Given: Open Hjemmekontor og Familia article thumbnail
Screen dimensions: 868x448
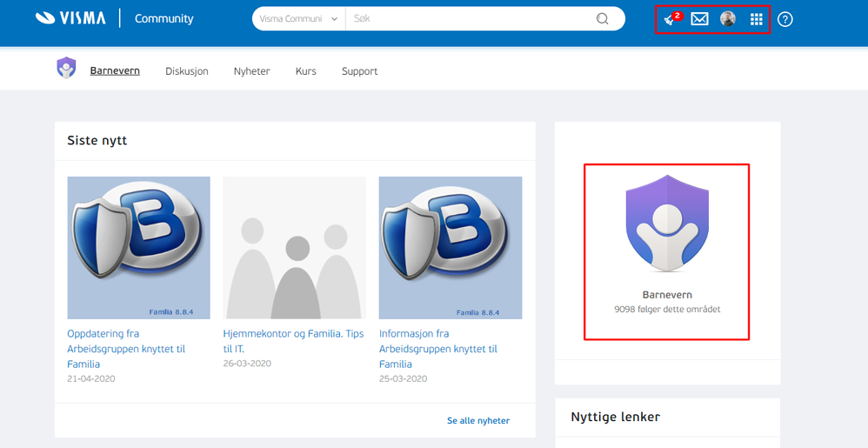Looking at the screenshot, I should (x=295, y=248).
